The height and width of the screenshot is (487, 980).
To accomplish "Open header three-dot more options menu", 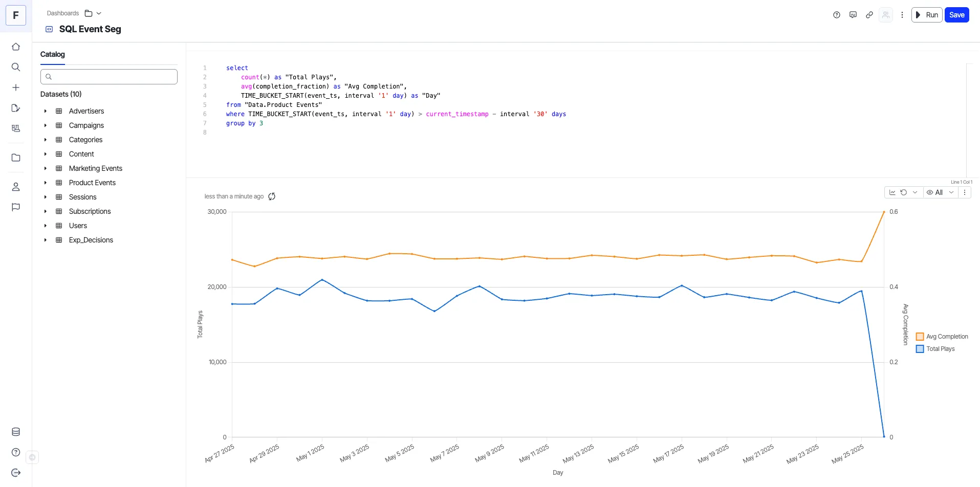I will tap(902, 15).
